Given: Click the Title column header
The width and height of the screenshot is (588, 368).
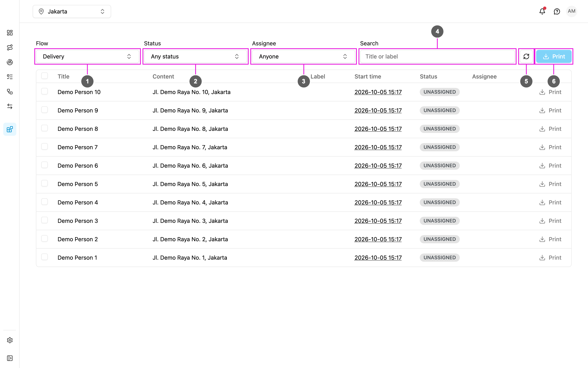Looking at the screenshot, I should (x=63, y=76).
